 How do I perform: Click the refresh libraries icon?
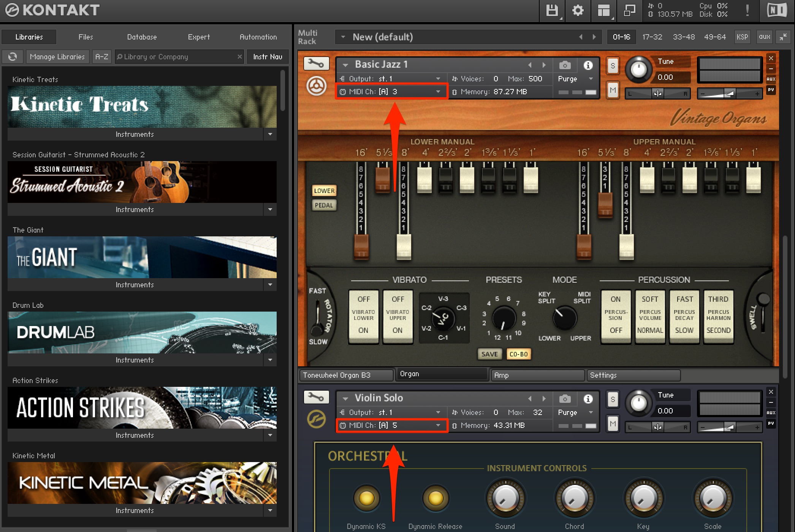[x=13, y=57]
